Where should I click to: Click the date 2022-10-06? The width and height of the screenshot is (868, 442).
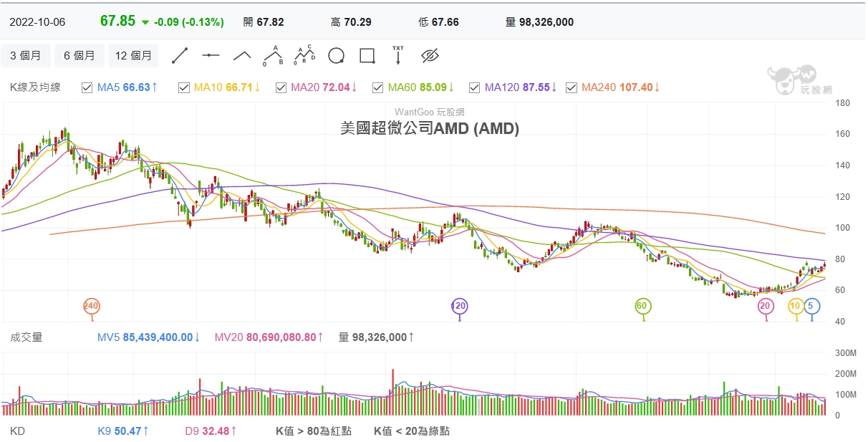tap(37, 22)
